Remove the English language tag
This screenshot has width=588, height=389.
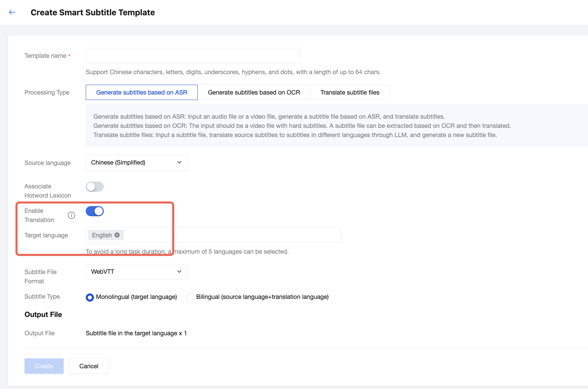coord(117,235)
